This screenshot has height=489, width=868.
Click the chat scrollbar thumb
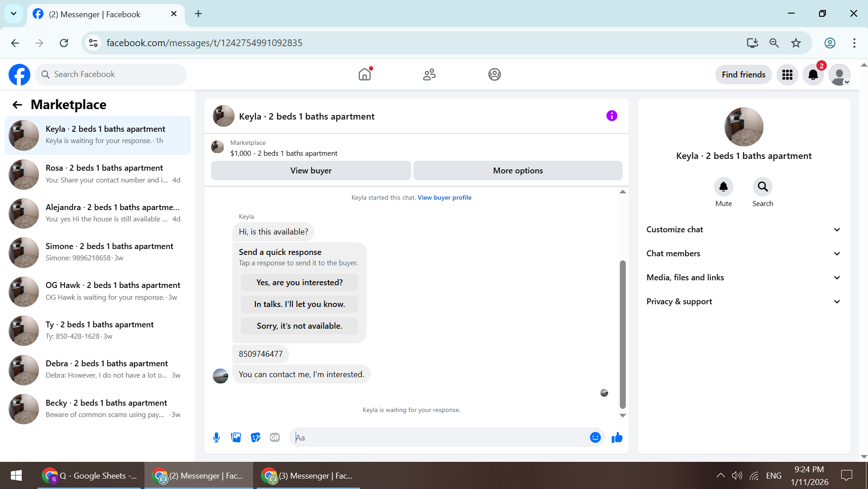point(623,335)
